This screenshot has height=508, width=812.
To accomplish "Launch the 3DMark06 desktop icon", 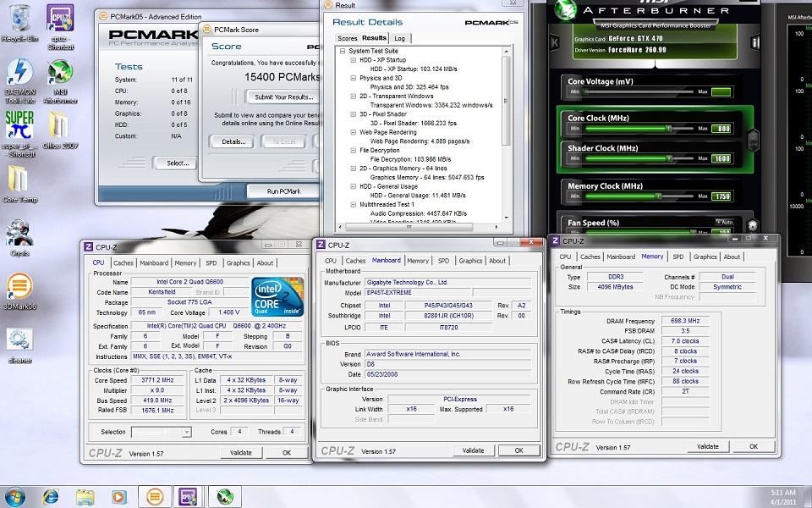I will [x=19, y=291].
